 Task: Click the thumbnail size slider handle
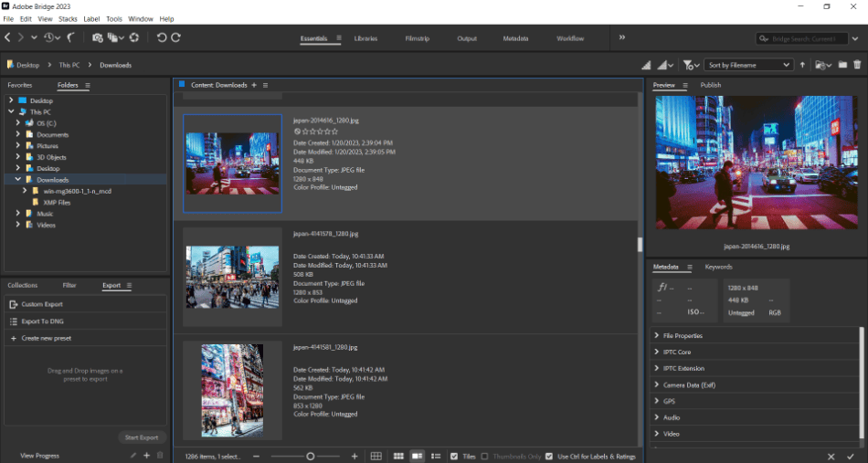[x=311, y=457]
